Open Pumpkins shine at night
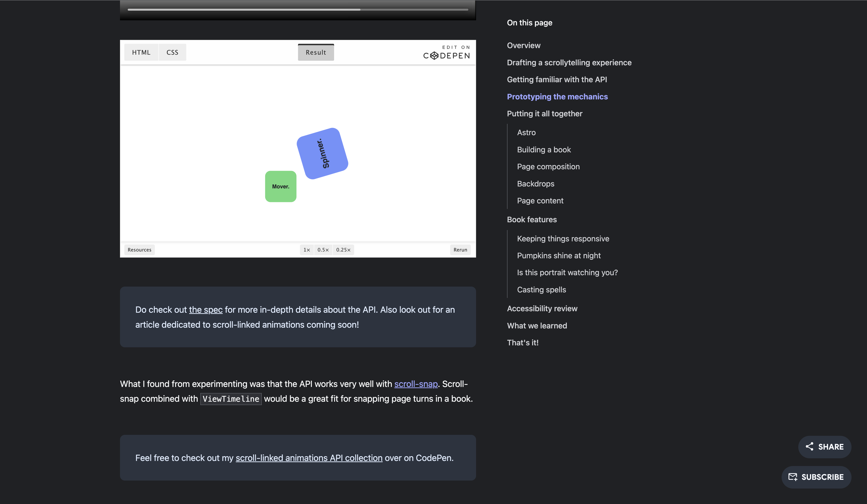Viewport: 867px width, 504px height. [559, 256]
